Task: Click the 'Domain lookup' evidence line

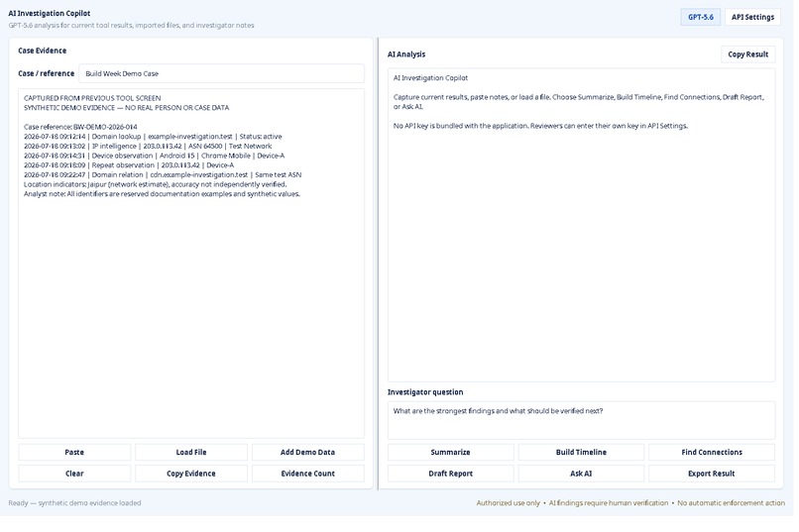Action: point(153,137)
